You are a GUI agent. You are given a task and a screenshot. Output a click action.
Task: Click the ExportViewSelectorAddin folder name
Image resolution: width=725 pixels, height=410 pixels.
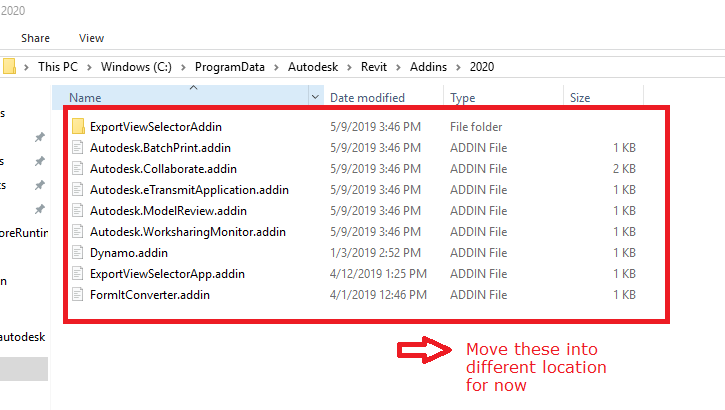pyautogui.click(x=156, y=127)
